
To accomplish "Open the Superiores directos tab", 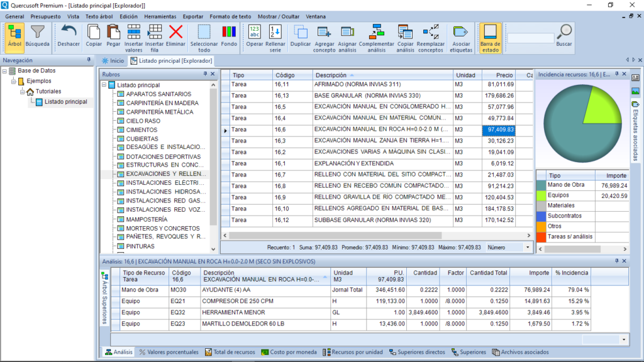I will point(417,352).
